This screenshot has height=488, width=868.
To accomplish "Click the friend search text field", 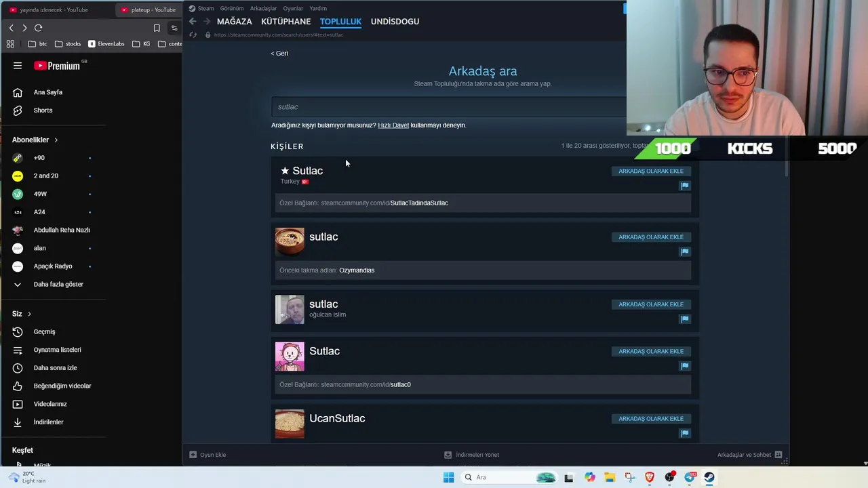I will click(449, 107).
